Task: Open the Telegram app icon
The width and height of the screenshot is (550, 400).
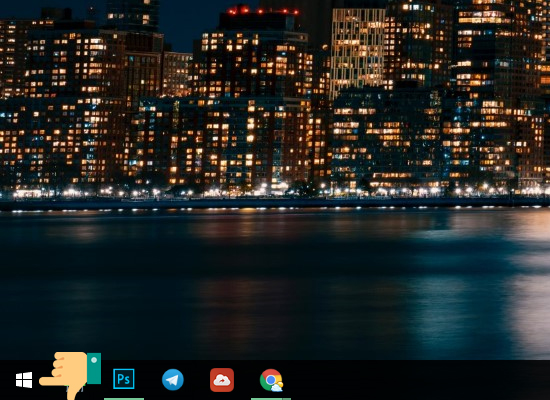Action: pyautogui.click(x=173, y=380)
